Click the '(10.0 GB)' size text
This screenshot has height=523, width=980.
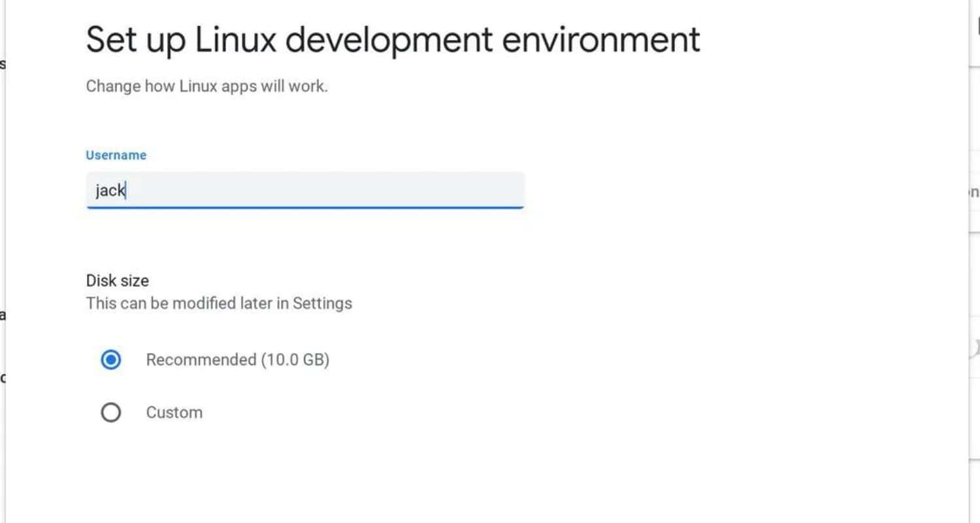(295, 360)
